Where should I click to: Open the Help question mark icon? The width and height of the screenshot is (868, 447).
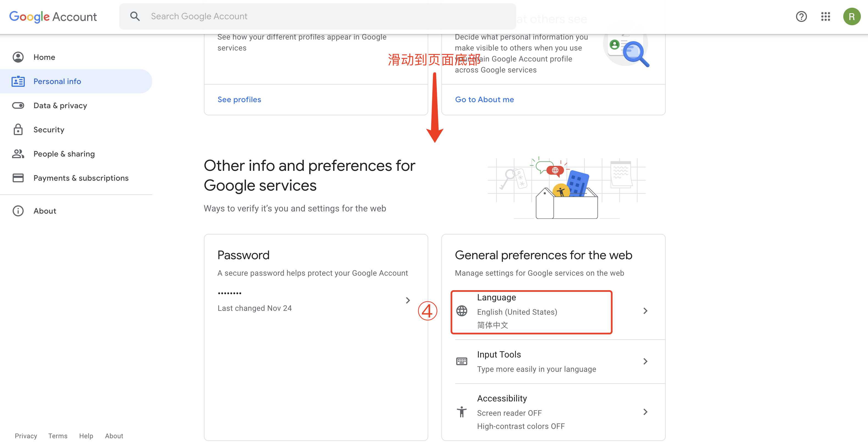[801, 16]
